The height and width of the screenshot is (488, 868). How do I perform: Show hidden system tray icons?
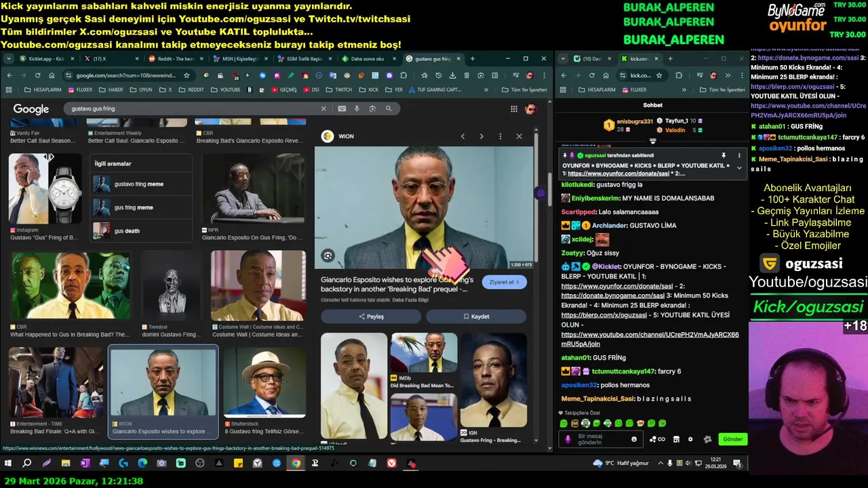pyautogui.click(x=661, y=464)
